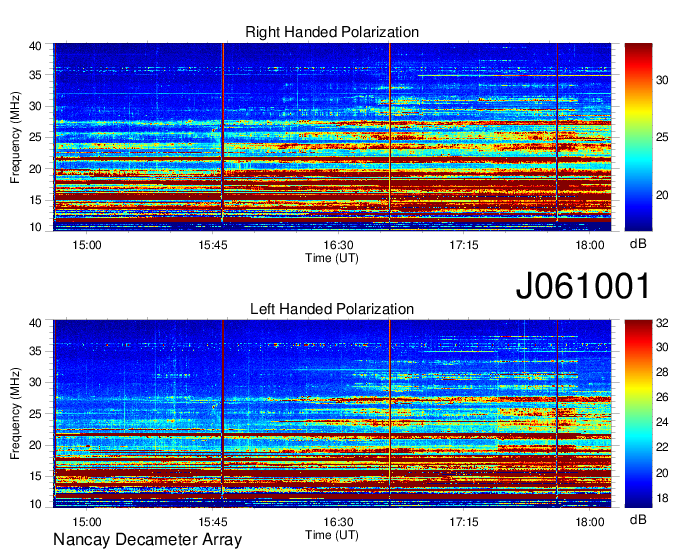
Task: Click Frequency (MHz) axis label of right-handed plot
Action: coord(15,137)
